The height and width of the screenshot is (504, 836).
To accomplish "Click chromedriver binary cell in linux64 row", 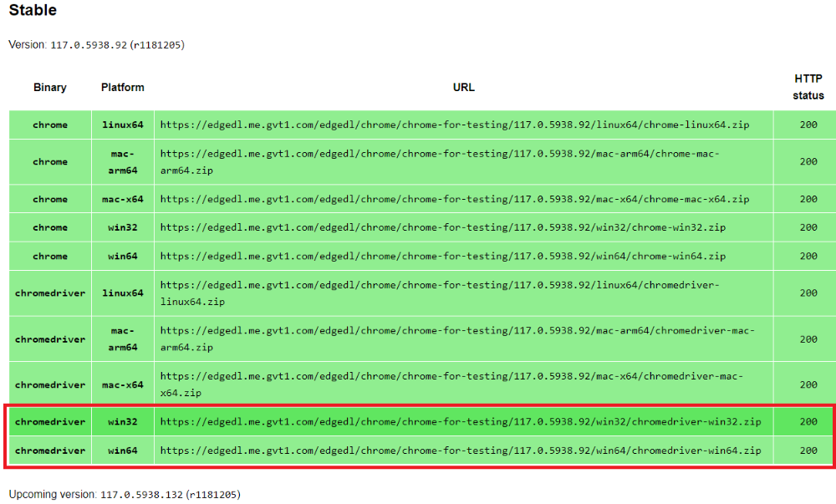I will pyautogui.click(x=50, y=293).
